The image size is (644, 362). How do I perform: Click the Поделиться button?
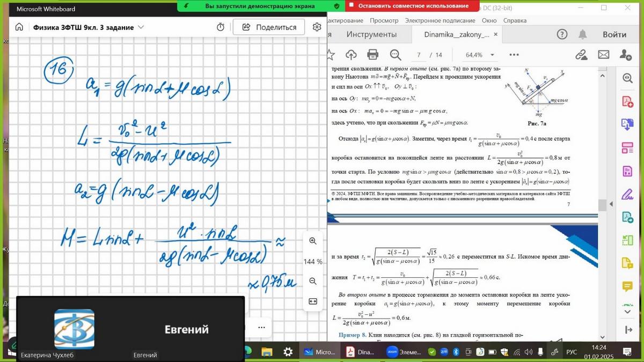(269, 27)
